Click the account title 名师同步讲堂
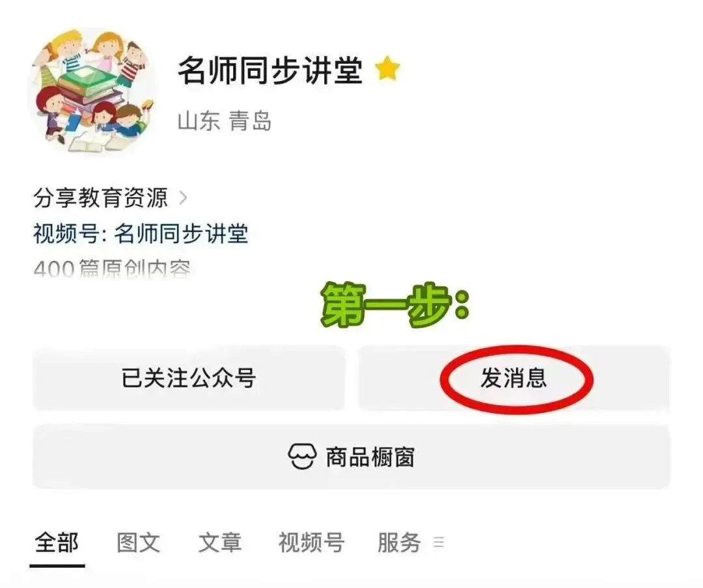703x588 pixels. [270, 70]
